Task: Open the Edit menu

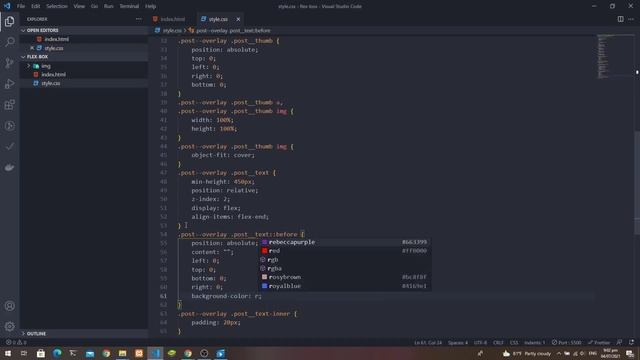Action: pyautogui.click(x=36, y=6)
